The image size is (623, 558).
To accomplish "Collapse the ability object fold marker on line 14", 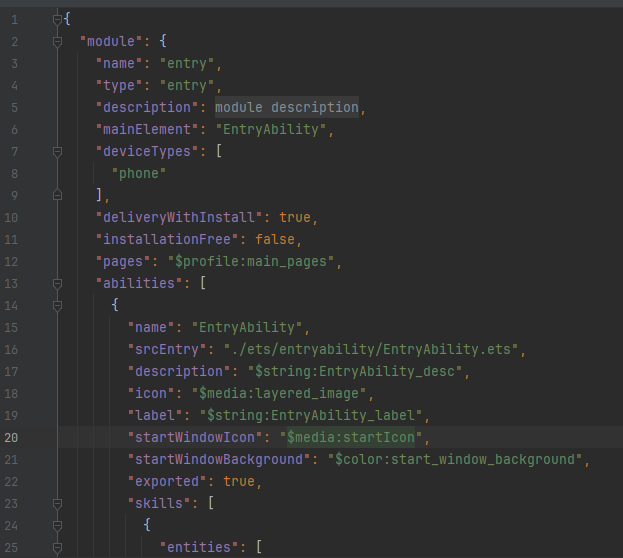I will click(x=57, y=305).
